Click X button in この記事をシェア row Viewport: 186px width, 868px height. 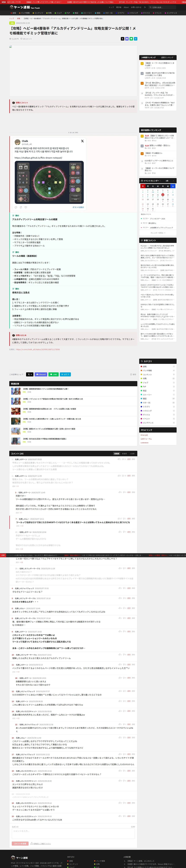click(x=30, y=374)
